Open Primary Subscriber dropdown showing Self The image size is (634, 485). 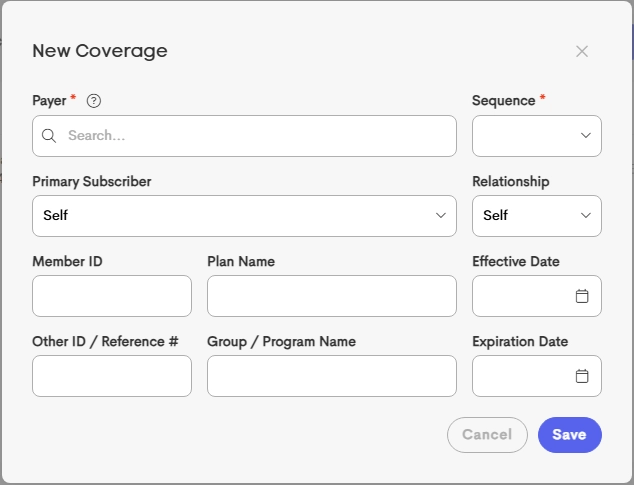240,216
